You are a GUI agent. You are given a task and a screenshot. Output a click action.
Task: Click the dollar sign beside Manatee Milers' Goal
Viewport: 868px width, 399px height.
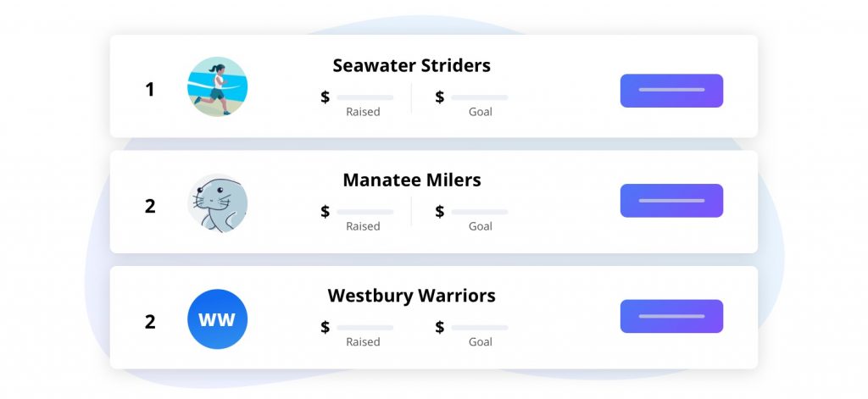[439, 212]
